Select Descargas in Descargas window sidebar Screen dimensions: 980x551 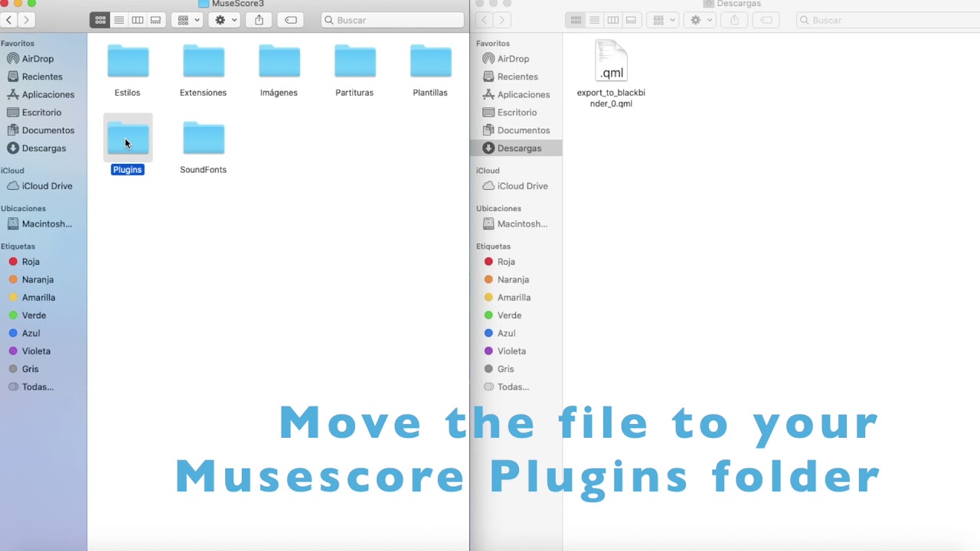point(516,148)
